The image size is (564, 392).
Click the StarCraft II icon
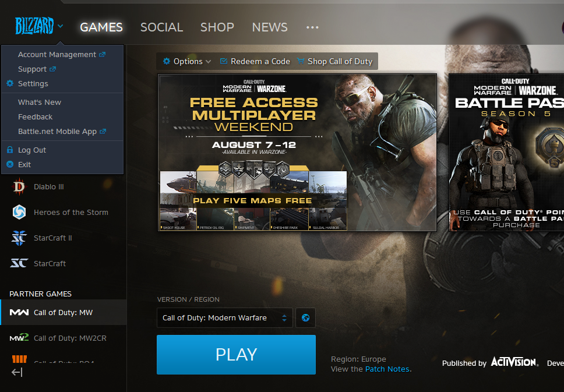click(19, 238)
